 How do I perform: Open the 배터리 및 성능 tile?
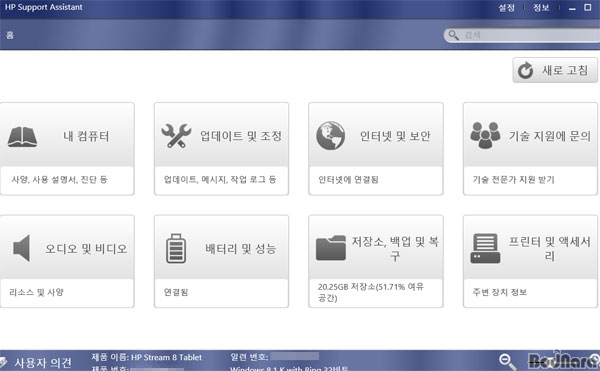coord(221,261)
